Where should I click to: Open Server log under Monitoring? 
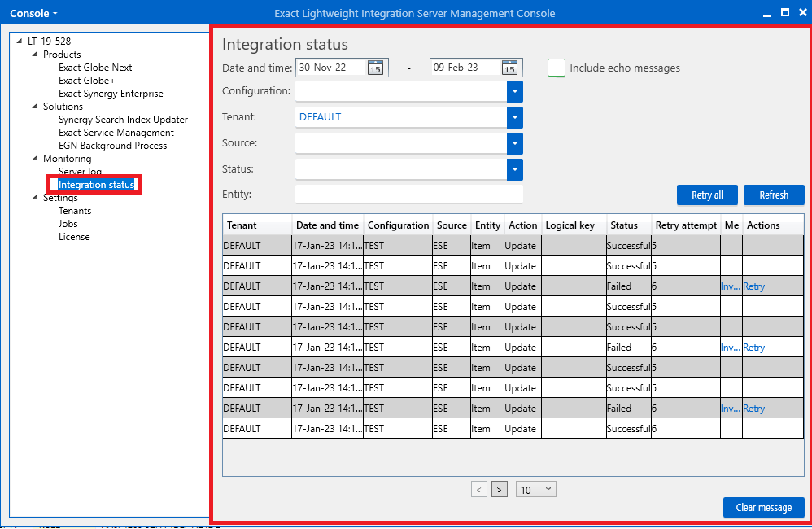coord(80,172)
